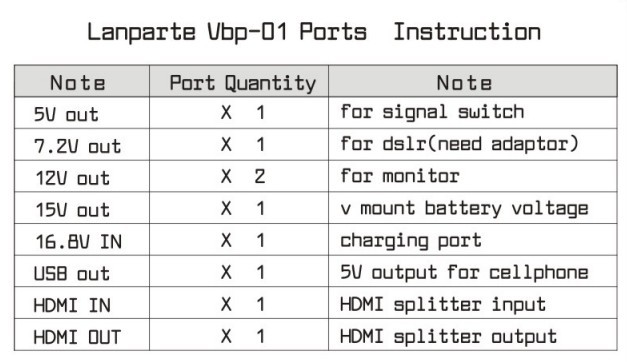627x362 pixels.
Task: Click the X 2 quantity for 12V out
Action: [x=243, y=176]
